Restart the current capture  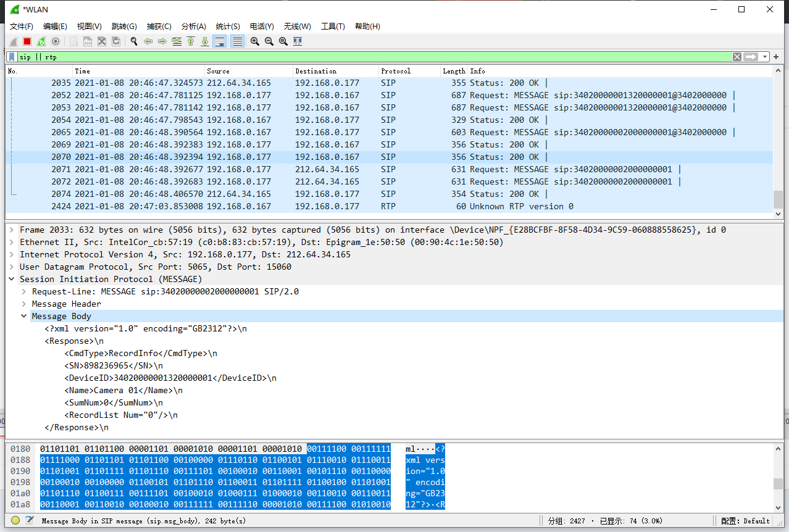(x=41, y=41)
